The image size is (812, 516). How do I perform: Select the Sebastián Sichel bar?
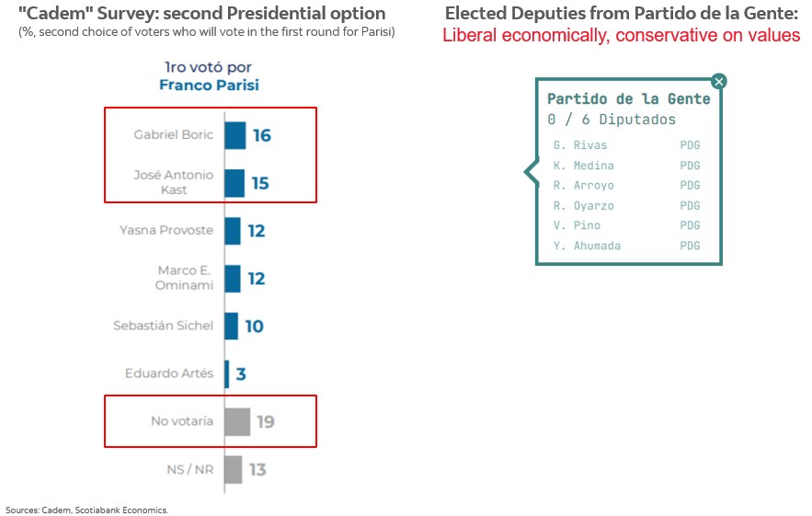[x=232, y=326]
